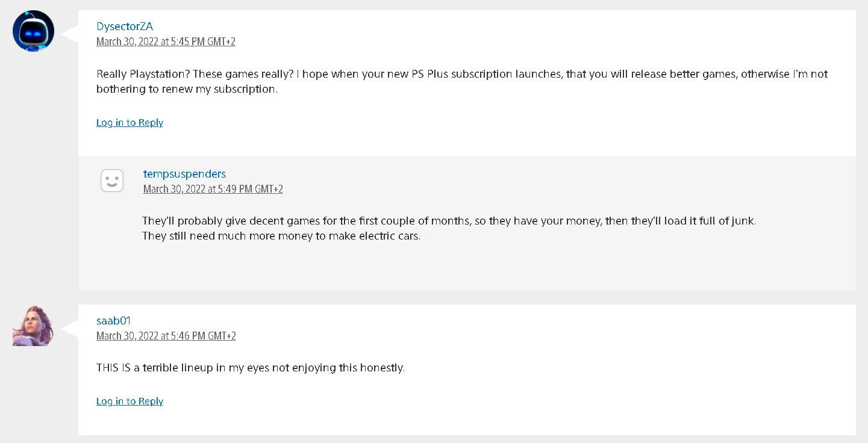Click DysectorZA's Astro Bot avatar

[34, 31]
